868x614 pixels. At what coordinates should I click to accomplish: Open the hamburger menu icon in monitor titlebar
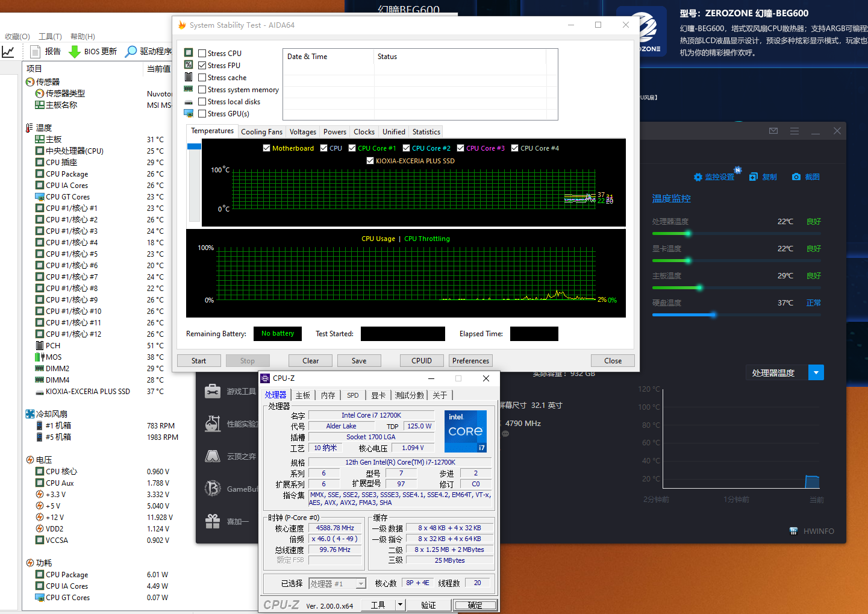tap(795, 131)
